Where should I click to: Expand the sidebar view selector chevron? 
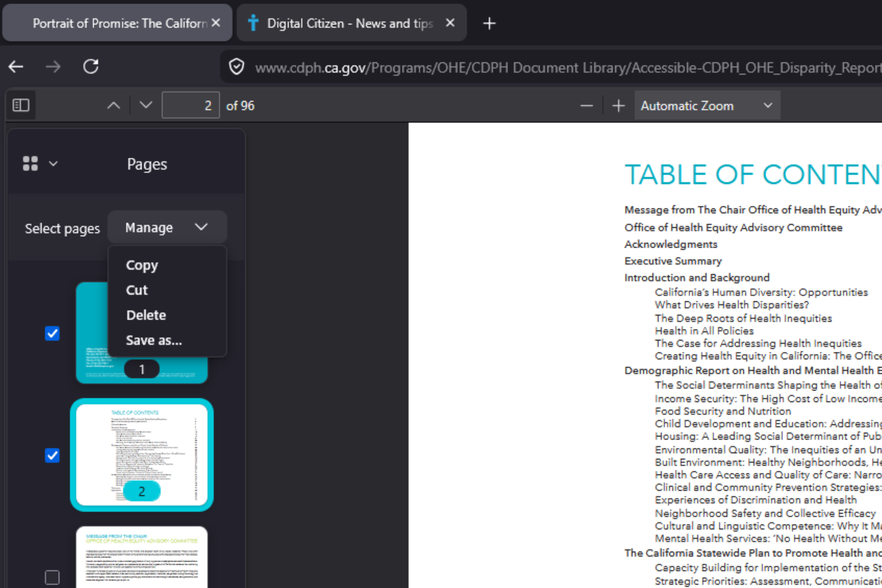pos(53,164)
